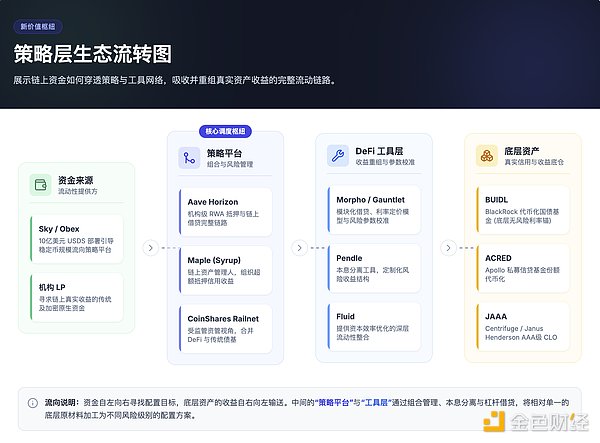Click the arrow between 策略平台 and DeFi 工具层
Image resolution: width=600 pixels, height=443 pixels.
(297, 247)
